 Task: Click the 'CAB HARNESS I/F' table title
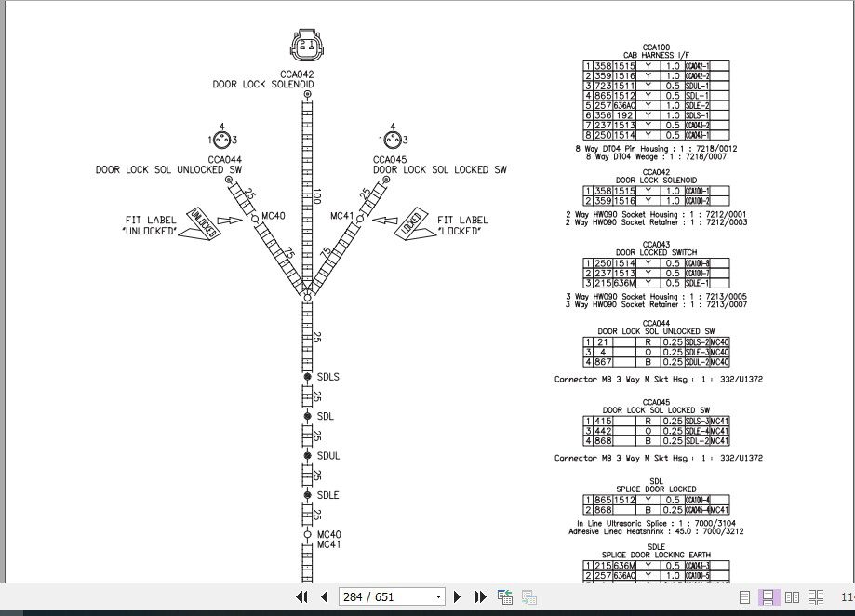coord(656,55)
